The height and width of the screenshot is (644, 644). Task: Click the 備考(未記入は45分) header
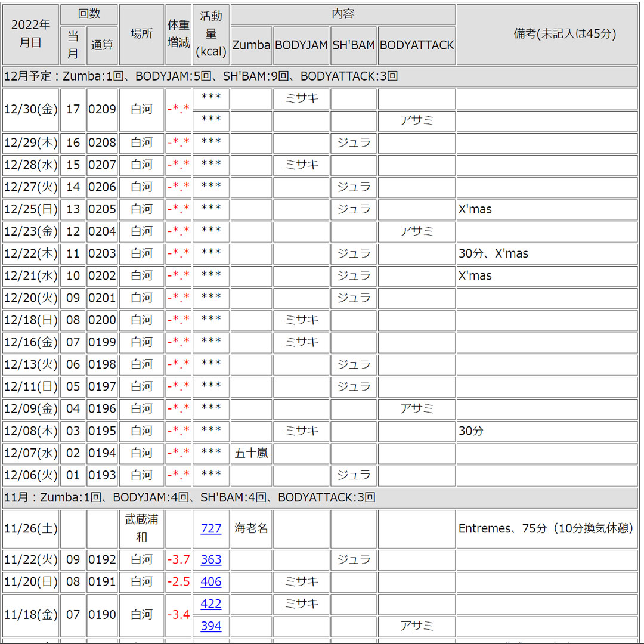(x=547, y=35)
